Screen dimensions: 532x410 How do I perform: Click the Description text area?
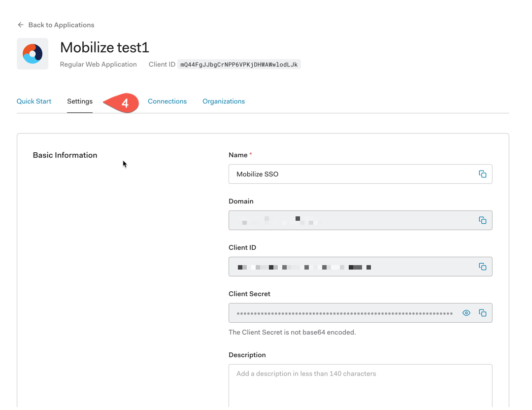(360, 386)
